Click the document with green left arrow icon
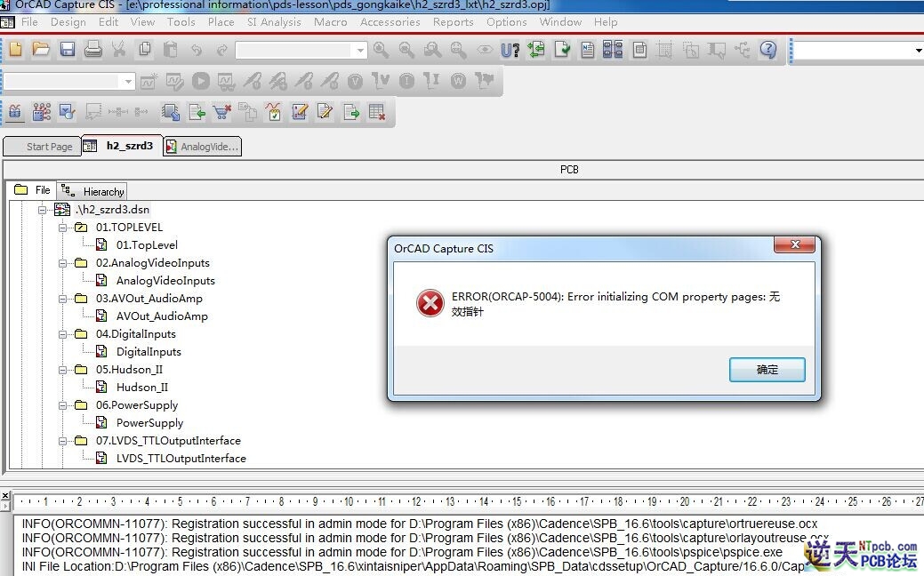This screenshot has height=576, width=924. (x=197, y=111)
